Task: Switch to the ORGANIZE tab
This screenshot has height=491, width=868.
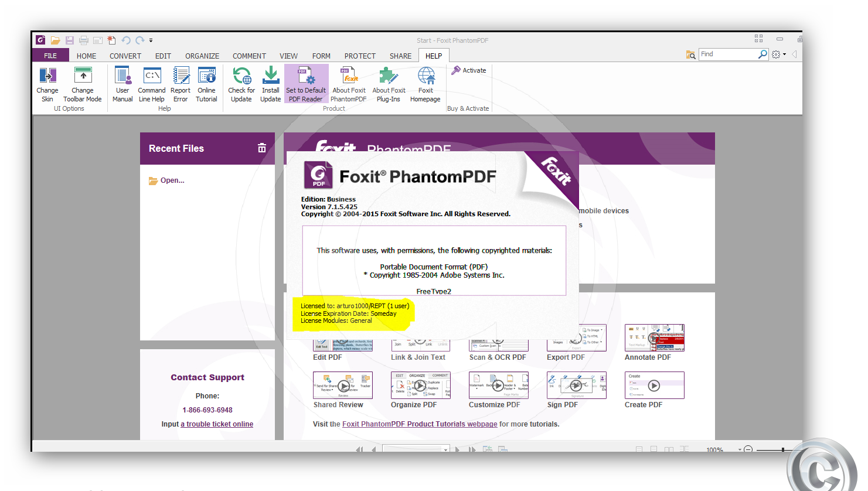Action: pyautogui.click(x=202, y=56)
